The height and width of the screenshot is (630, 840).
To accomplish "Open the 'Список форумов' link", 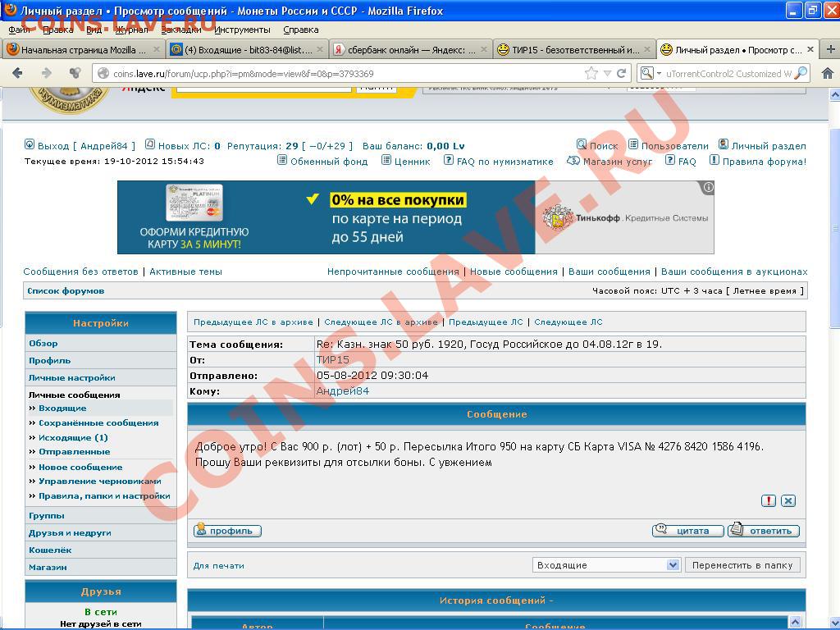I will click(x=66, y=291).
